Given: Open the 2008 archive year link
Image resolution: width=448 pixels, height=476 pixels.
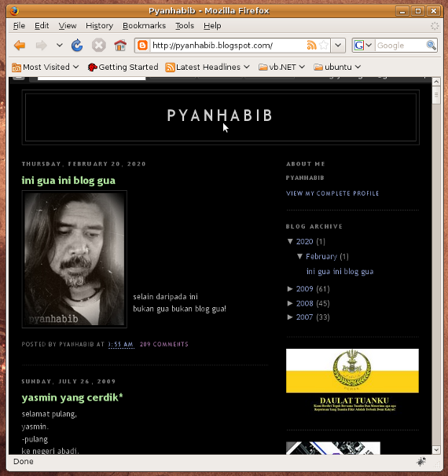Looking at the screenshot, I should coord(304,303).
